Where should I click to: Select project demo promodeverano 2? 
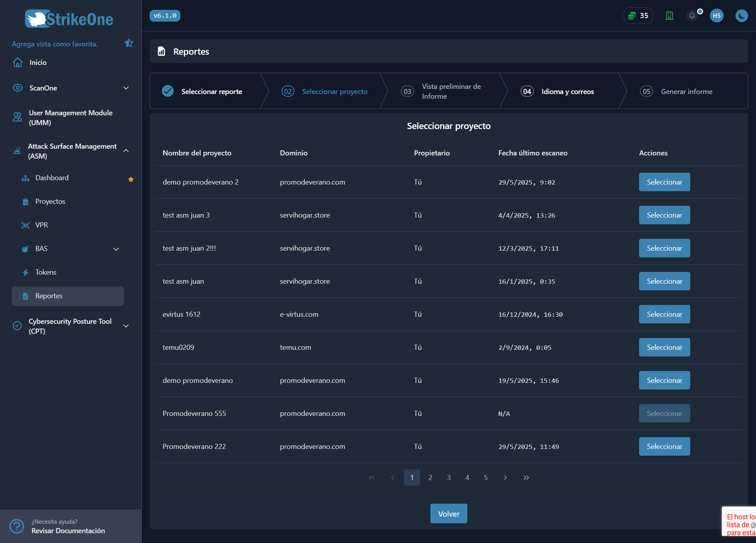click(x=664, y=182)
